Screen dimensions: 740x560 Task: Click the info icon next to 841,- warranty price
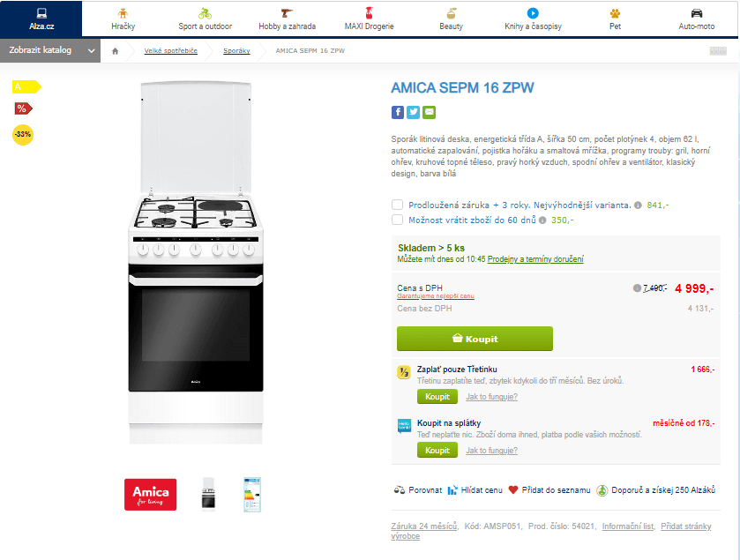[638, 205]
